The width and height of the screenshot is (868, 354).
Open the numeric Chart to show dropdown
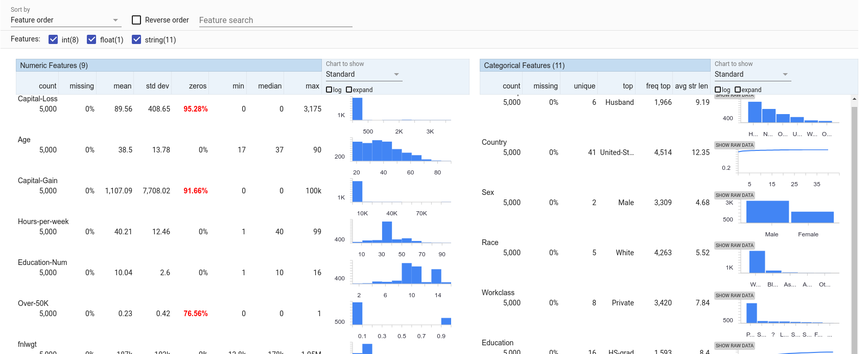[364, 74]
